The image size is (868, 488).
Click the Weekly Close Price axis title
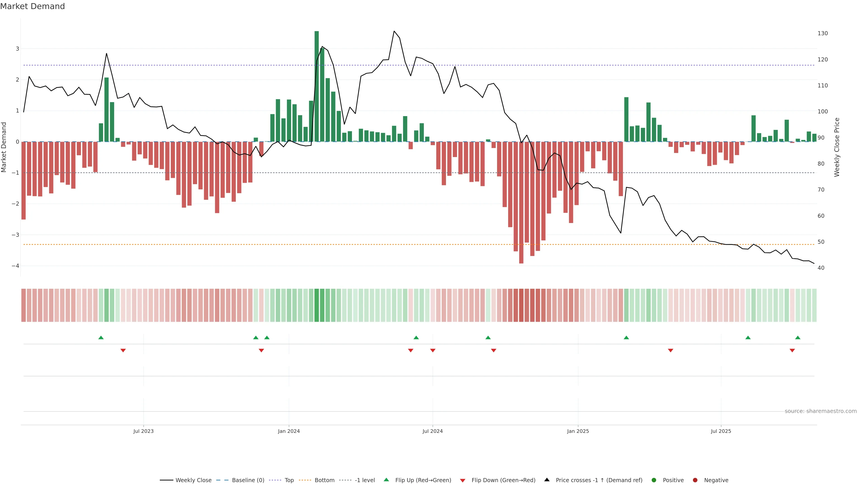pos(837,147)
